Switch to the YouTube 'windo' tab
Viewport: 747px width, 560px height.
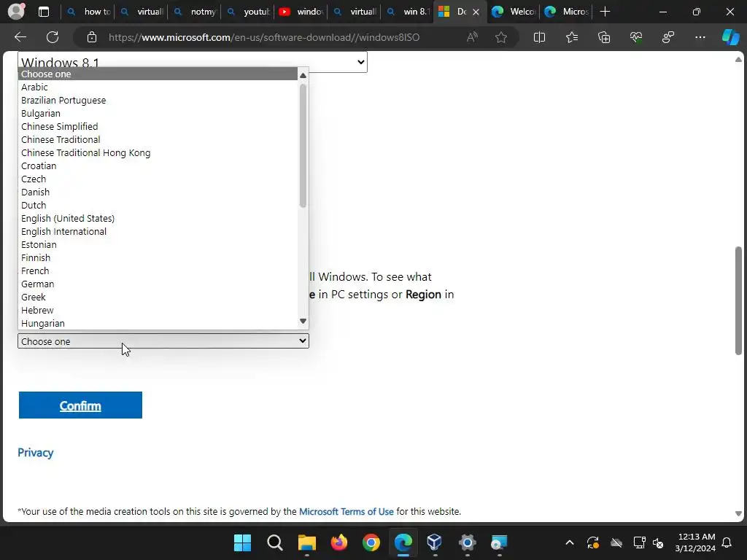click(x=301, y=12)
